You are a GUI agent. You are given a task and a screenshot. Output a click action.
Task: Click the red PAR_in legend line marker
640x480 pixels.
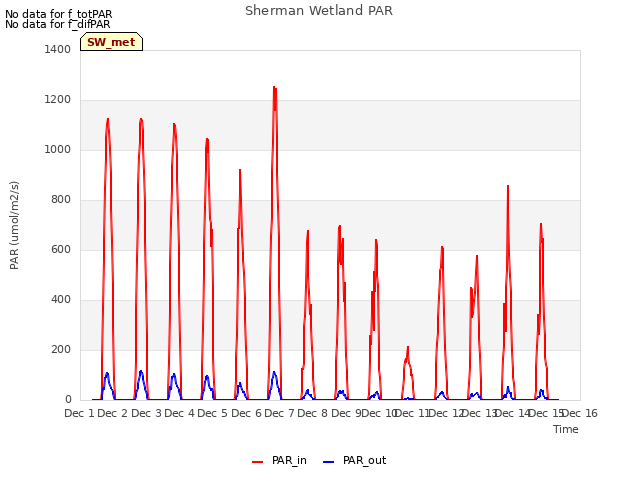coord(258,462)
